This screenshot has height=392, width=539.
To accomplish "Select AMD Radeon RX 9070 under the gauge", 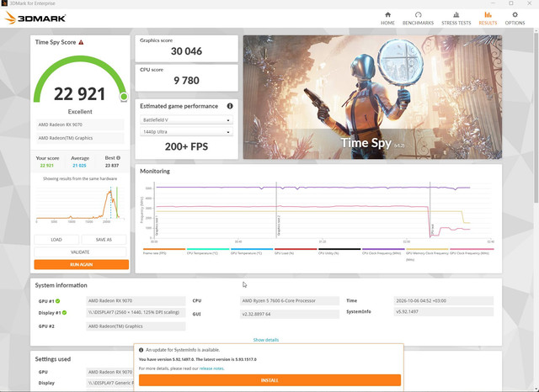I will coord(80,124).
